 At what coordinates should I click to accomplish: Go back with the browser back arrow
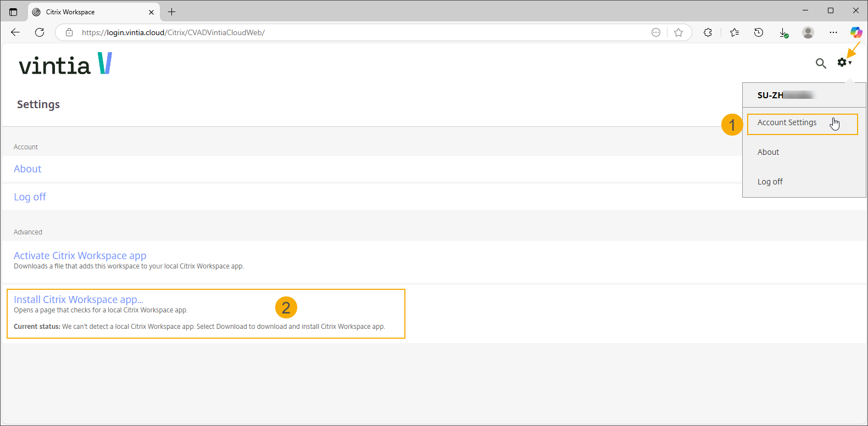pos(15,32)
